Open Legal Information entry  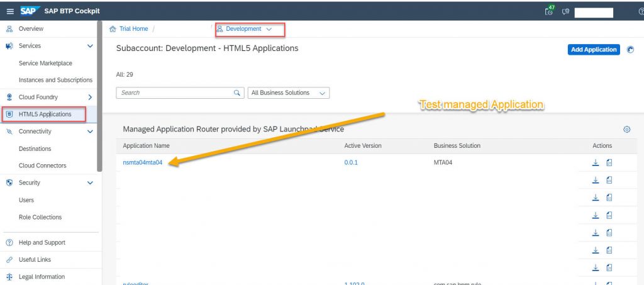pyautogui.click(x=42, y=277)
